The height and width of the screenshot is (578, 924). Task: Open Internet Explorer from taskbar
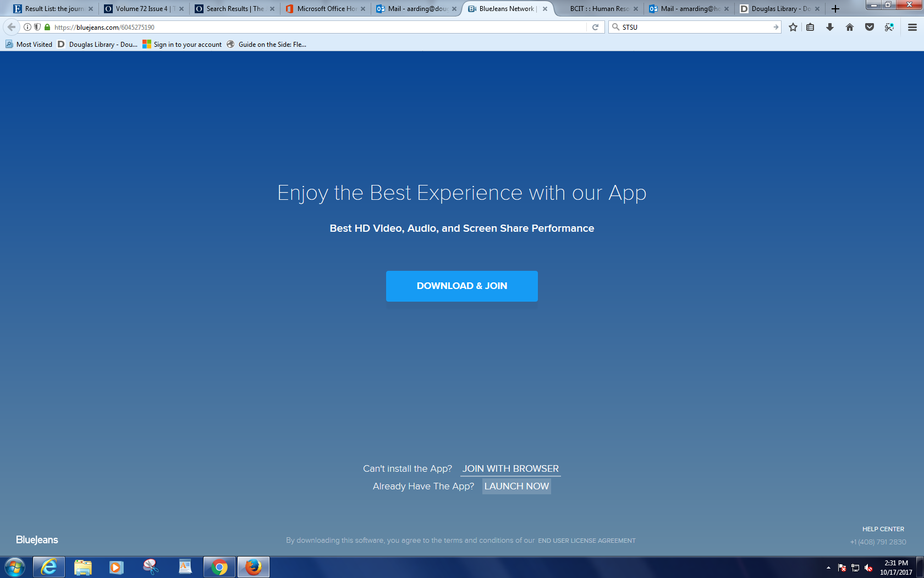pos(49,567)
